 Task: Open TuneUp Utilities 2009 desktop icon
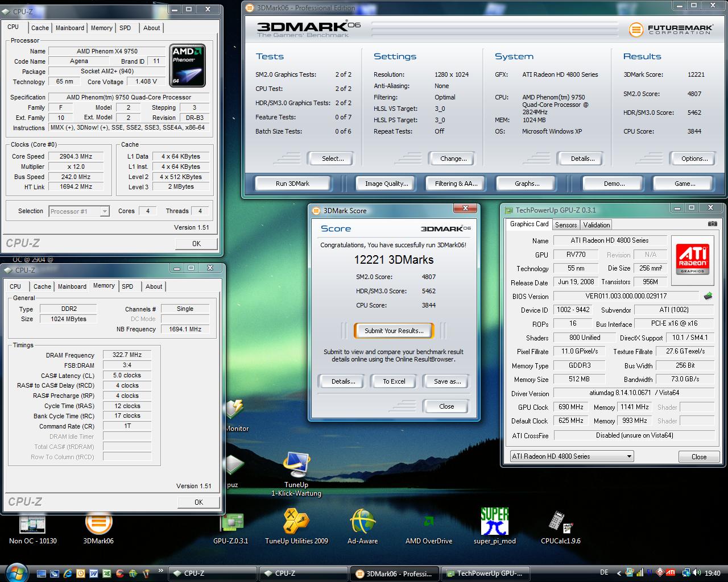296,527
